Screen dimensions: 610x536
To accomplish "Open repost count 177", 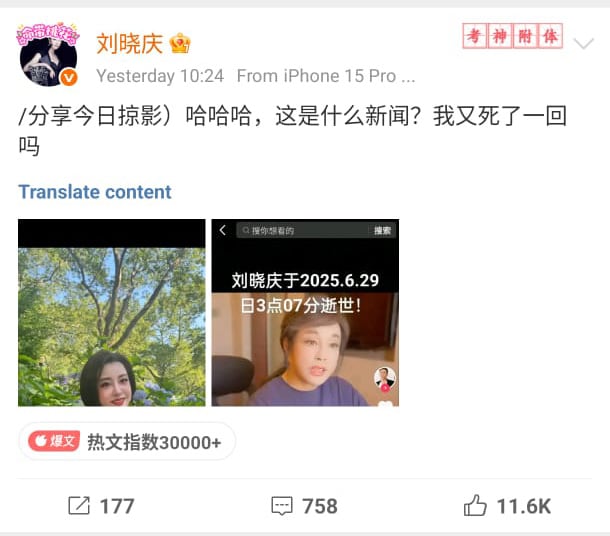I will [117, 506].
